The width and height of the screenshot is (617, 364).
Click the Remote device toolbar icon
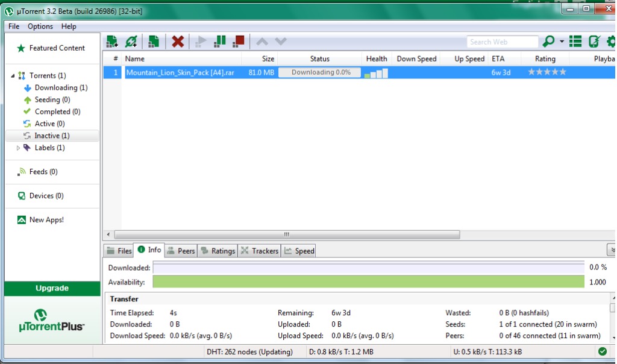tap(594, 42)
